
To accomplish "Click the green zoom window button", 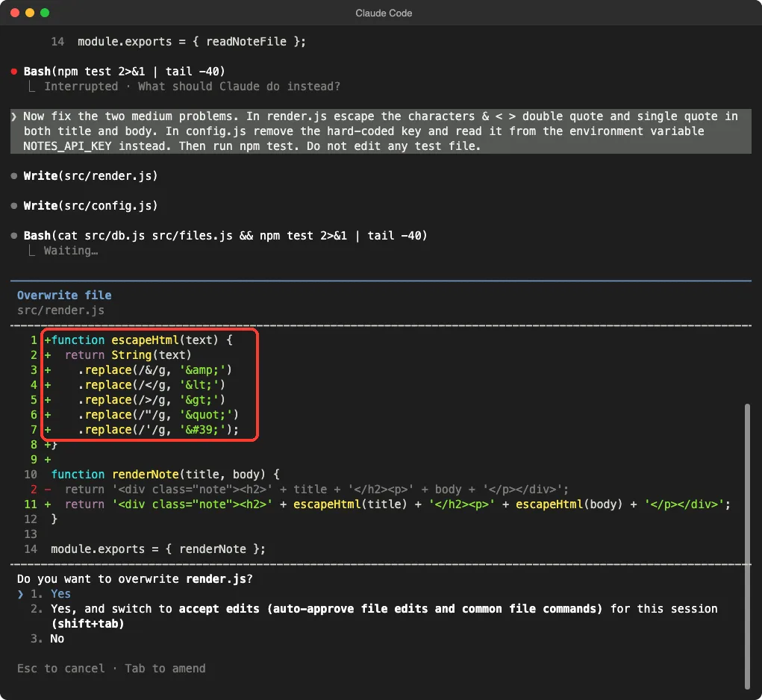I will [45, 13].
